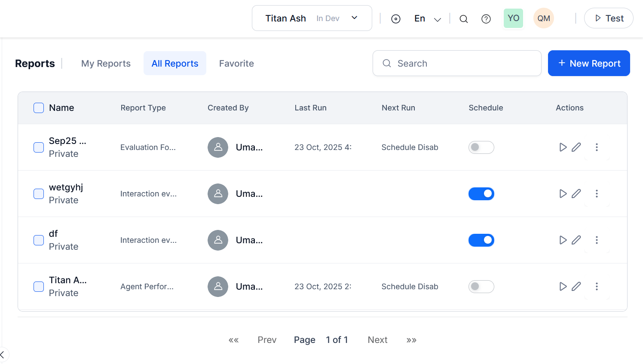Click the target circle icon in header
The width and height of the screenshot is (643, 364).
(x=396, y=19)
